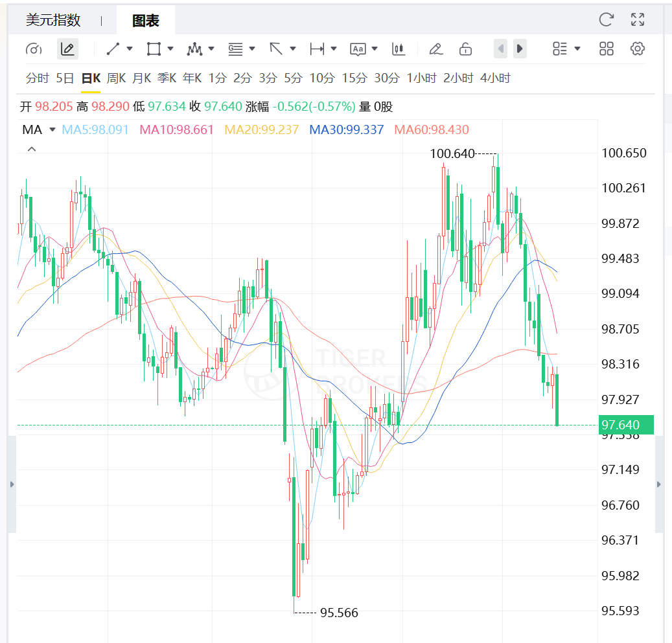Collapse the indicator legend chevron
Screen dimensions: 672x643
(31, 149)
